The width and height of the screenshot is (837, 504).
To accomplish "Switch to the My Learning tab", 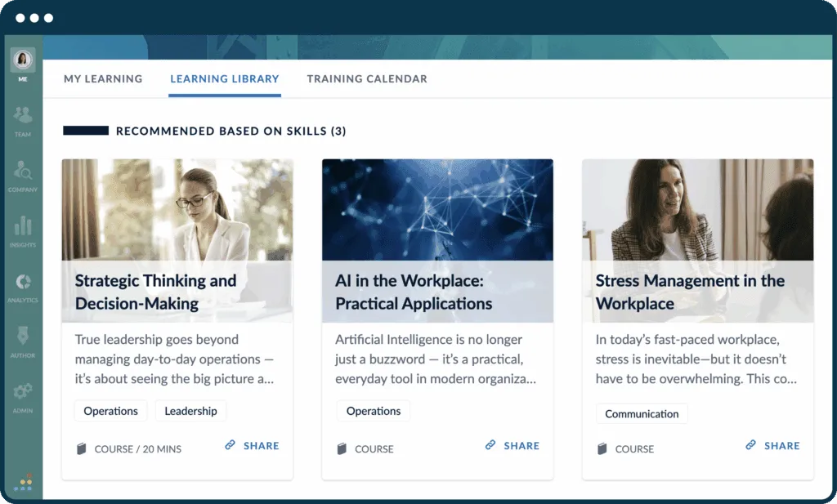I will click(x=103, y=79).
